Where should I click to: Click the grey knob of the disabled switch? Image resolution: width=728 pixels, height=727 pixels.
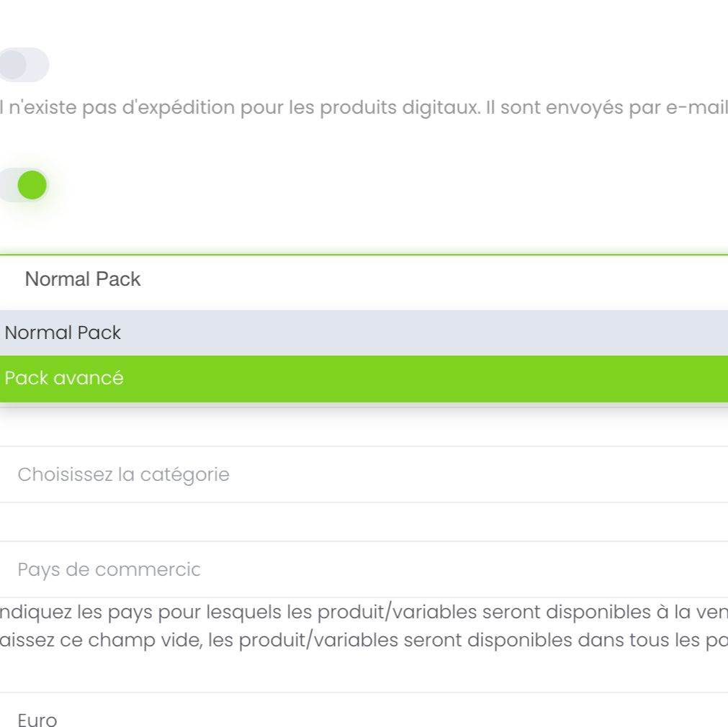click(x=14, y=65)
